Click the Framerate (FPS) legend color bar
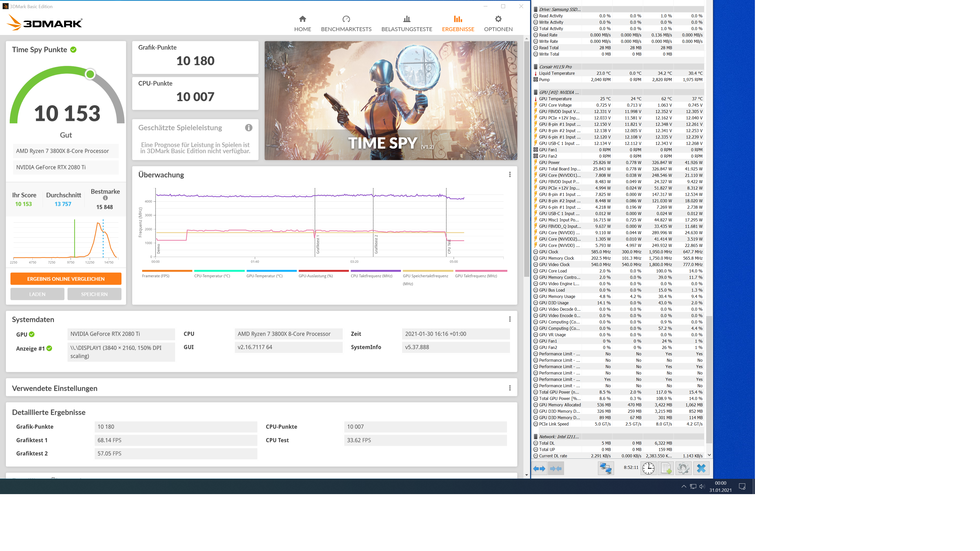Viewport: 980px width, 551px height. click(167, 271)
